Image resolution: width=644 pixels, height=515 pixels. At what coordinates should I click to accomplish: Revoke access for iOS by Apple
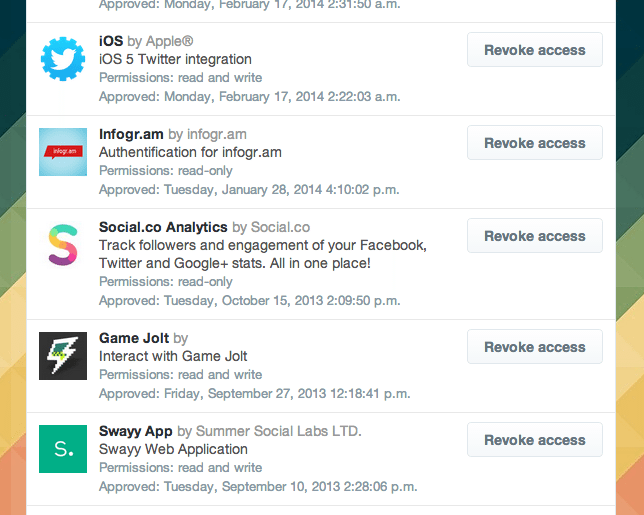535,50
